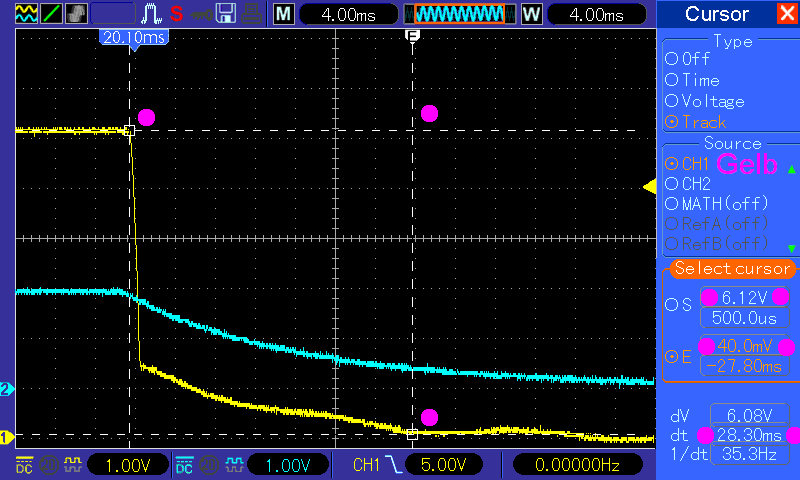Click the Select cursor orange header
Screen dimensions: 800x480
point(732,268)
